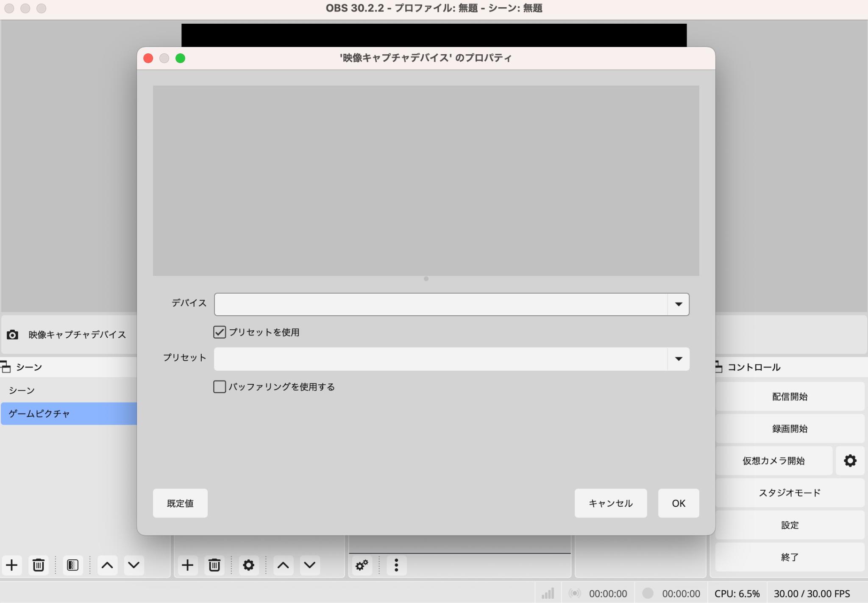The image size is (868, 603).
Task: Open the audio mixer three-dot menu
Action: point(396,565)
